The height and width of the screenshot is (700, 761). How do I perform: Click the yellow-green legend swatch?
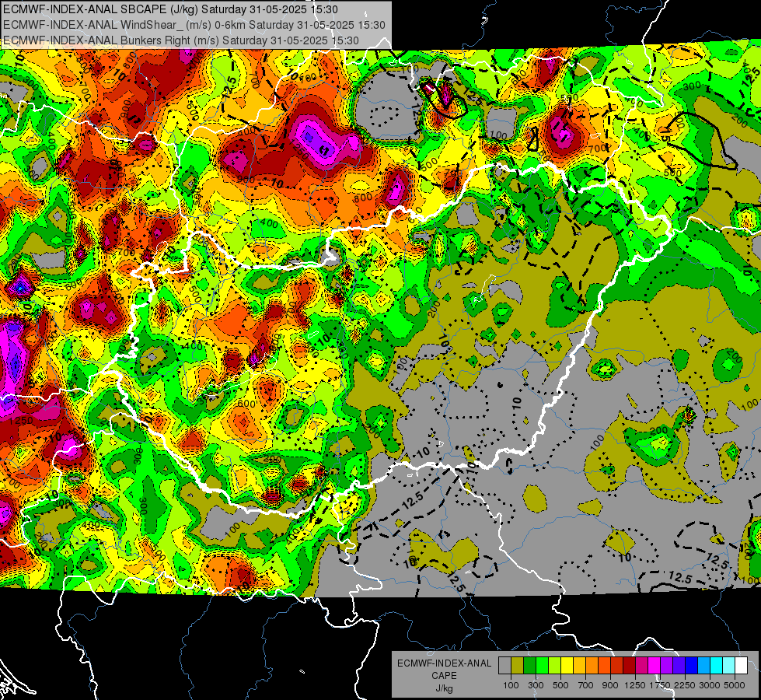(555, 666)
